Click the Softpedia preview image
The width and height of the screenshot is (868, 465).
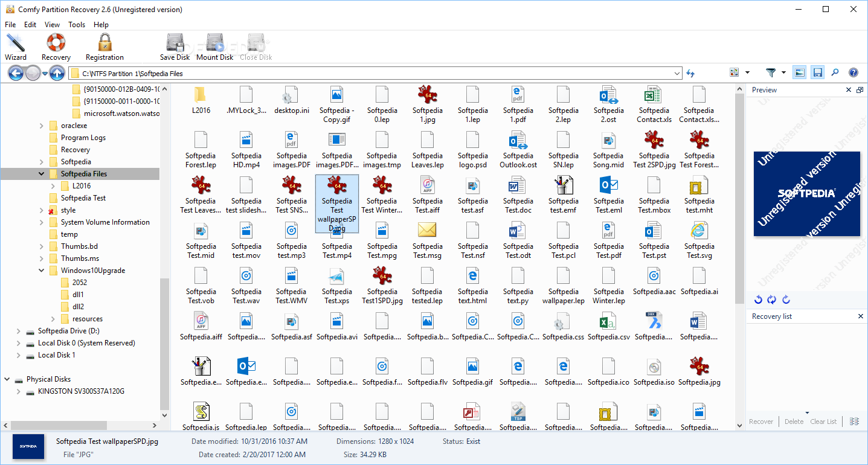point(806,193)
